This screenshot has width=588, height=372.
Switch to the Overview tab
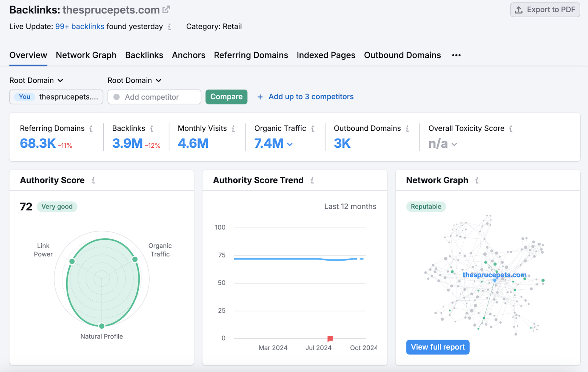[28, 55]
